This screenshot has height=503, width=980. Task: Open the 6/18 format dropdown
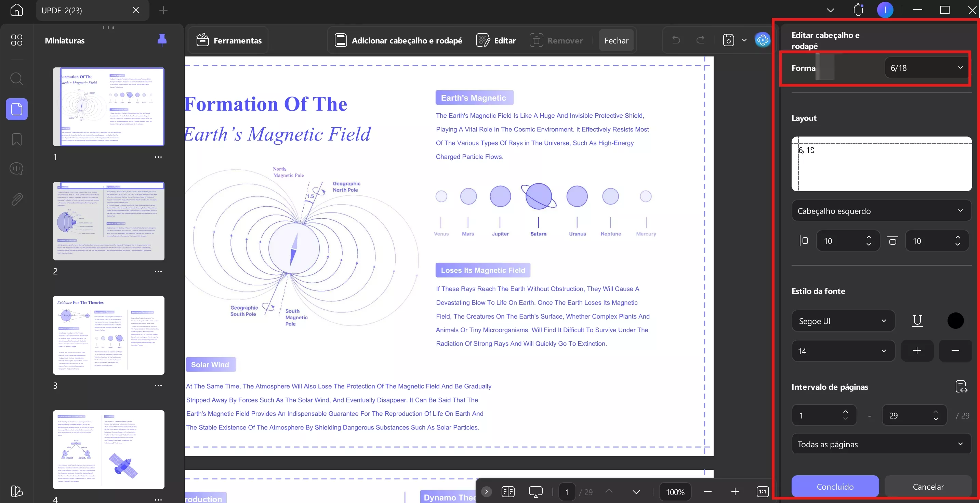[x=927, y=68]
